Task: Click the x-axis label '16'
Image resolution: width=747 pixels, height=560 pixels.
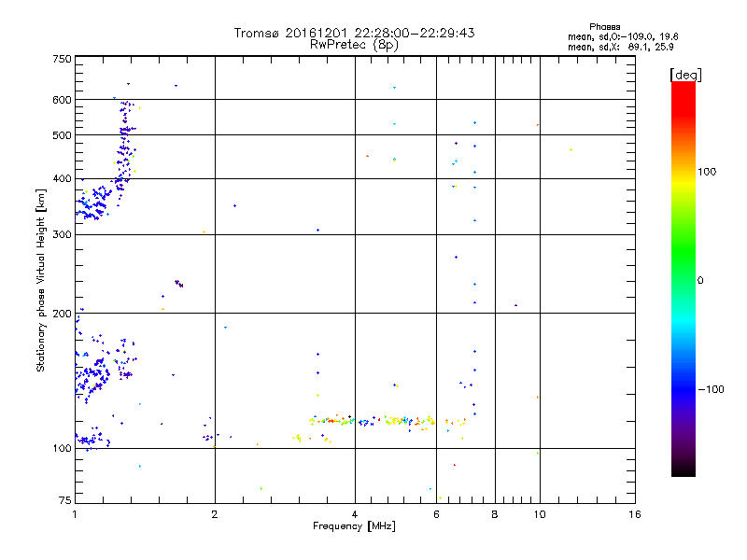Action: (635, 514)
